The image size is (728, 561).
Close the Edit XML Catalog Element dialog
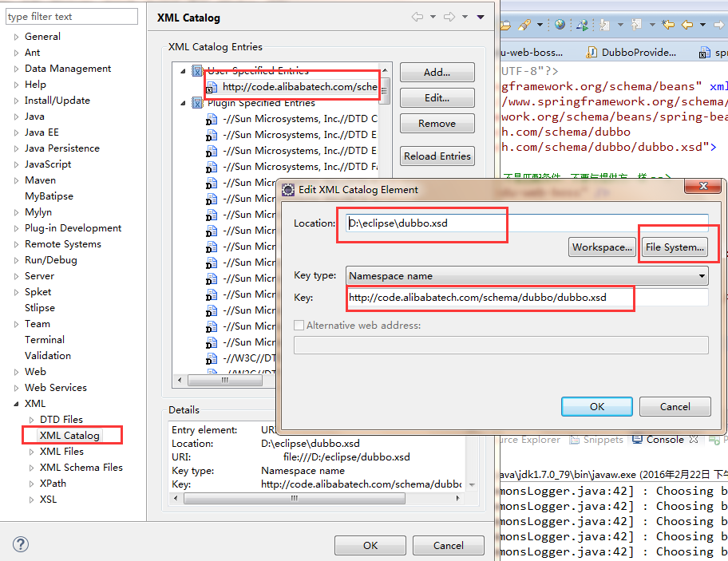tap(703, 186)
